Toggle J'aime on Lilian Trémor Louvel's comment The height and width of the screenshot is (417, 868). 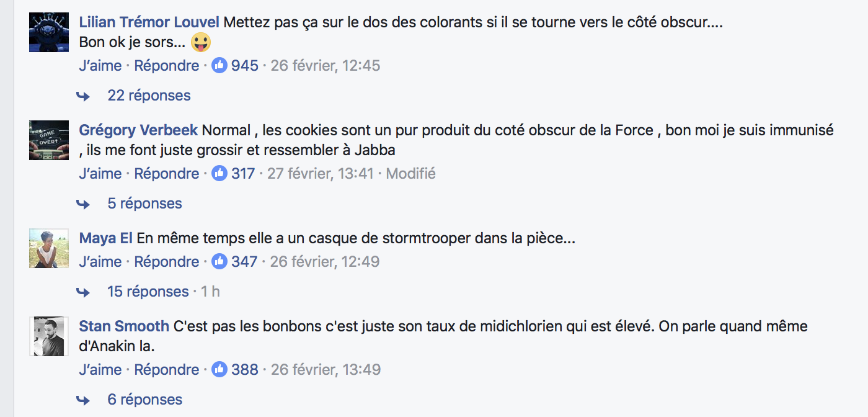[100, 65]
